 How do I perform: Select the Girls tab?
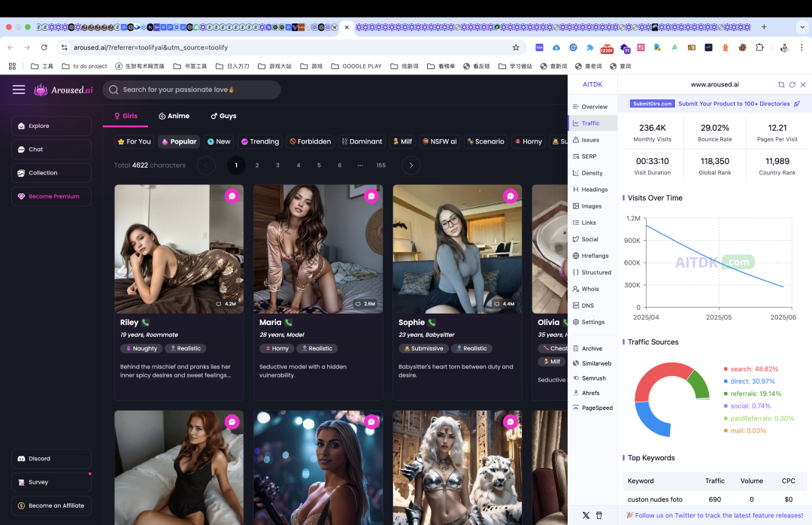coord(126,116)
